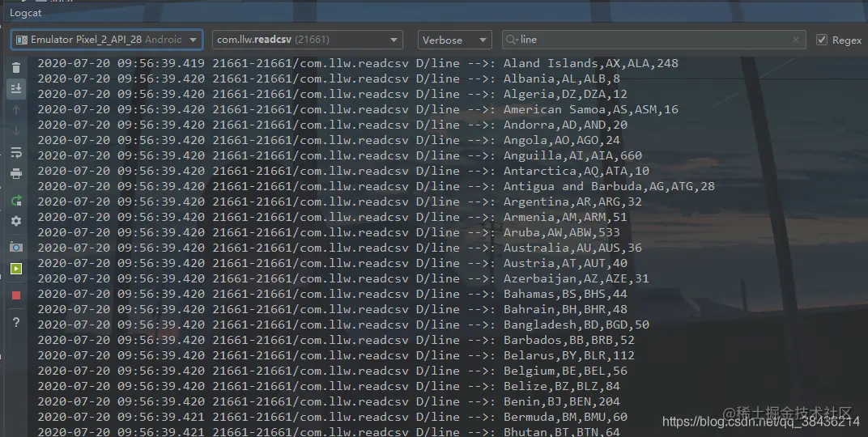The width and height of the screenshot is (868, 437).
Task: Clear the search filter with the X
Action: coord(796,40)
